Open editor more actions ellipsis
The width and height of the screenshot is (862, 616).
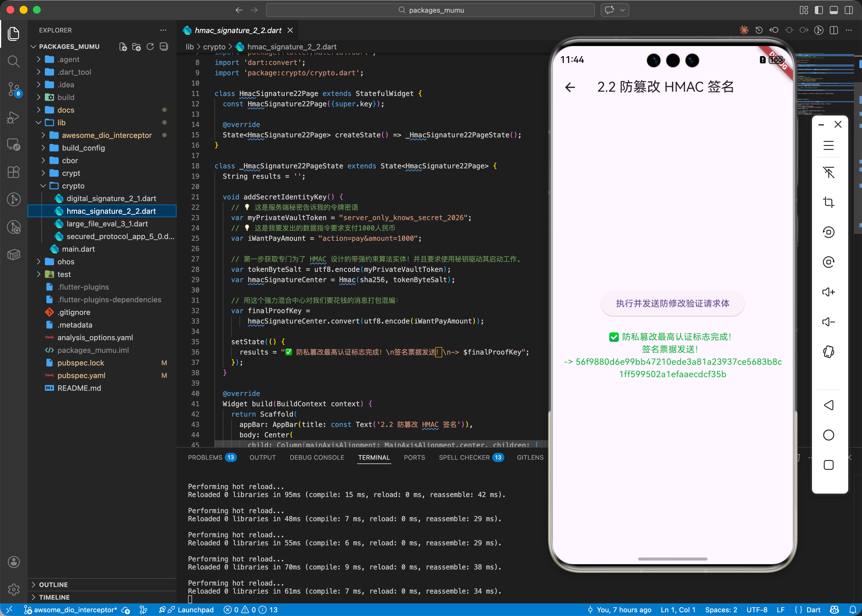(849, 30)
